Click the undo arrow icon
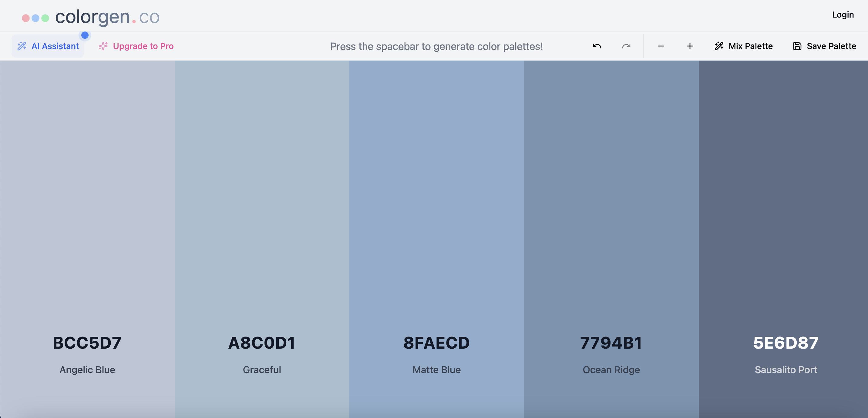The height and width of the screenshot is (418, 868). coord(597,46)
